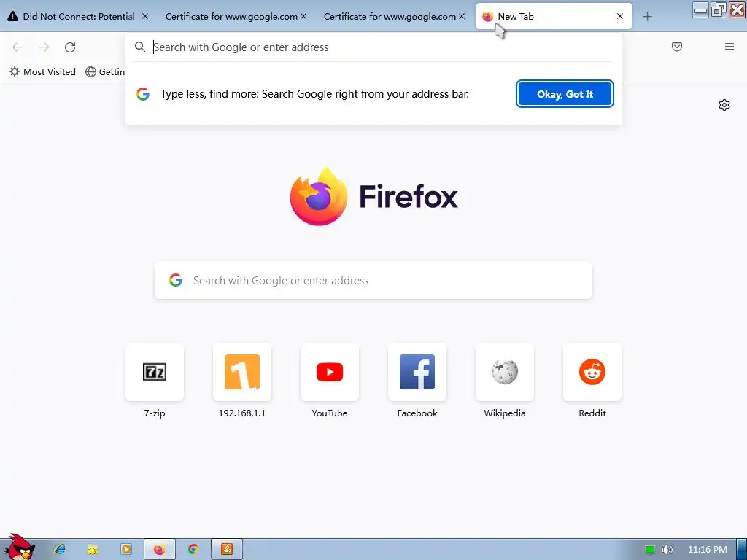The width and height of the screenshot is (747, 560).
Task: Open the YouTube shortcut tile
Action: [x=330, y=372]
